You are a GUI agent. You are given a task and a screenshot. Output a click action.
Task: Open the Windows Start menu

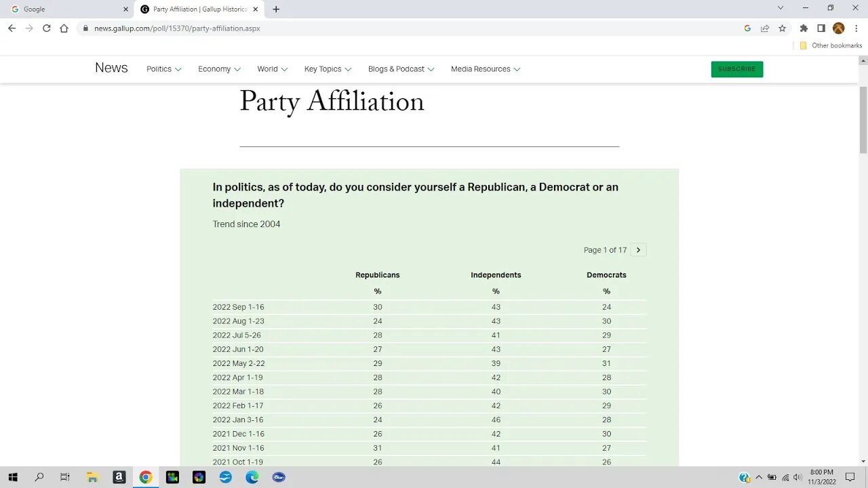pos(12,477)
